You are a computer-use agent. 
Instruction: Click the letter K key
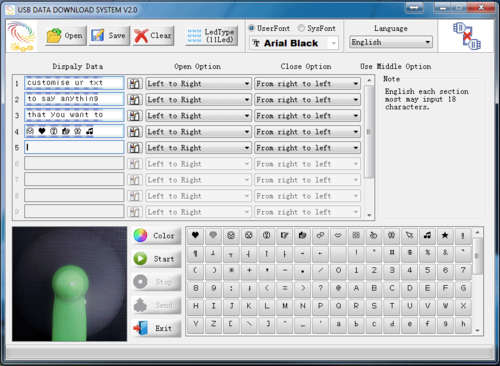(249, 306)
